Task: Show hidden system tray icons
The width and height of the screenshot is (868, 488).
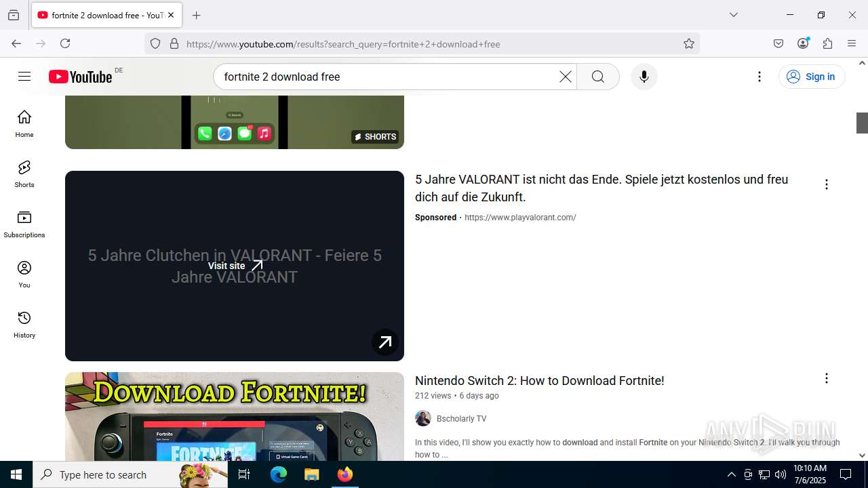Action: (x=731, y=474)
